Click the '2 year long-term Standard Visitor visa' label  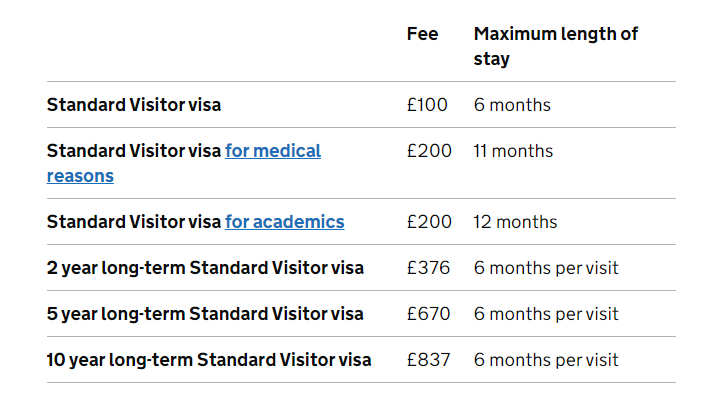pyautogui.click(x=205, y=267)
